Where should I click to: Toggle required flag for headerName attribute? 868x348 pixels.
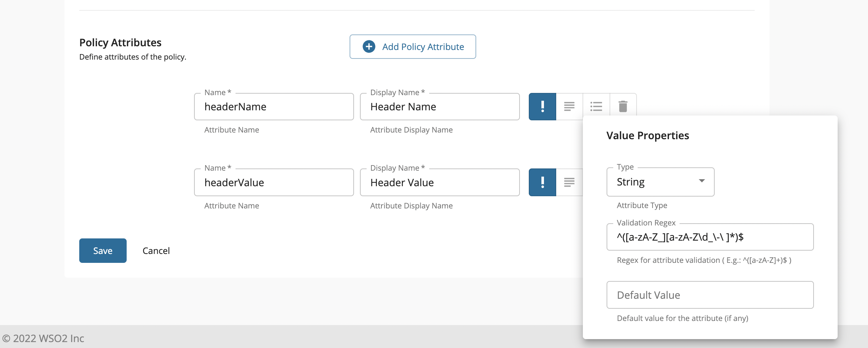[542, 107]
